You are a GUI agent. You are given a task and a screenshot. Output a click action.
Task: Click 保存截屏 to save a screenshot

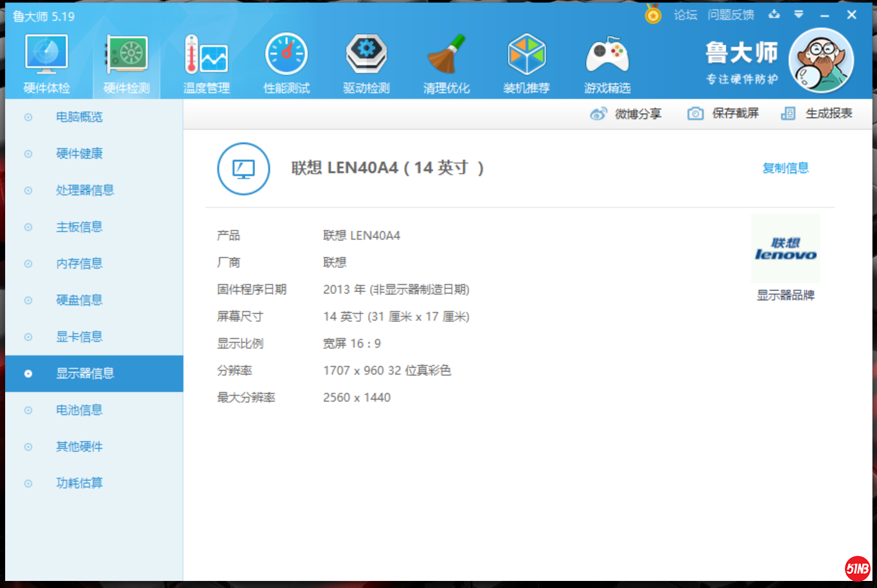tap(723, 114)
